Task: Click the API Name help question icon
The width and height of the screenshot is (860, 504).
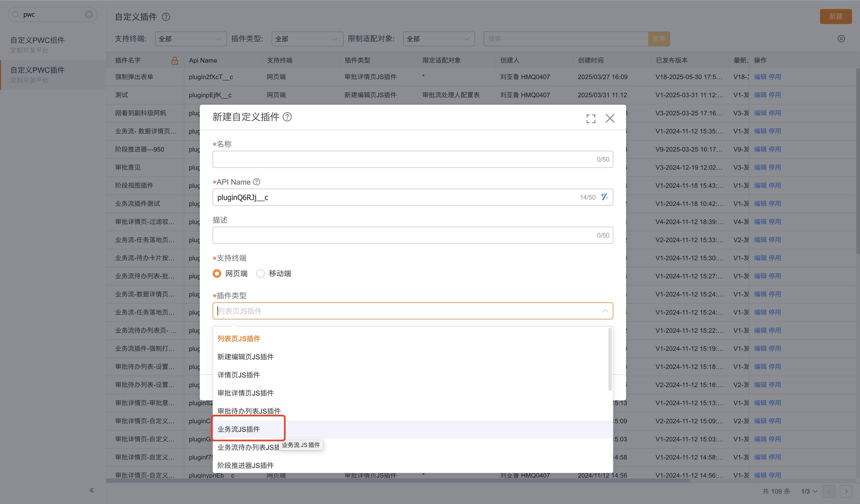Action: [x=257, y=182]
